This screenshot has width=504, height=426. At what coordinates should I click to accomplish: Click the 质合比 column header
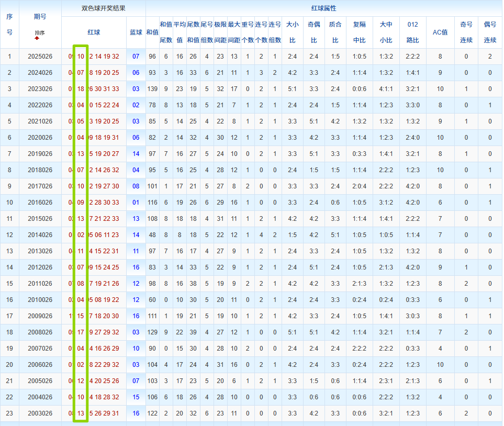tap(335, 32)
